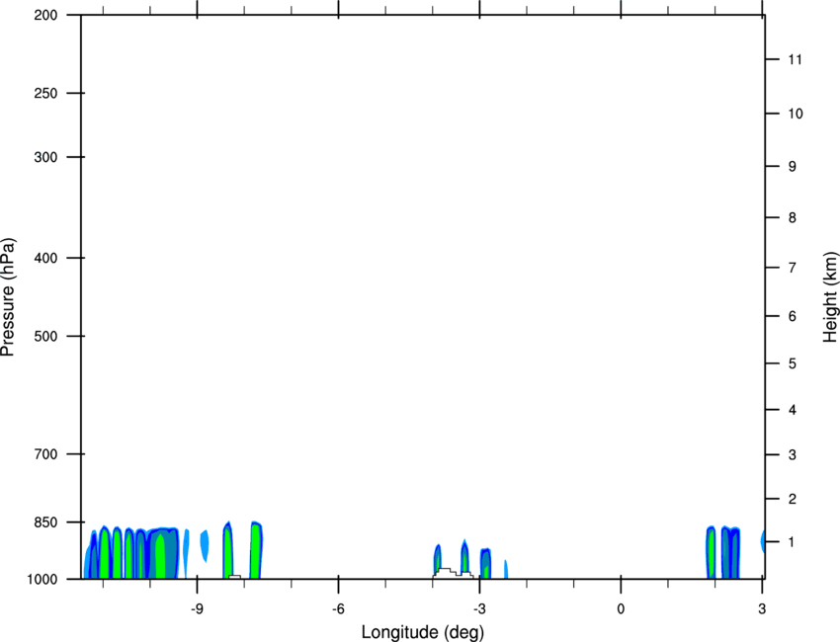Click the 850 pressure tick label

click(45, 522)
